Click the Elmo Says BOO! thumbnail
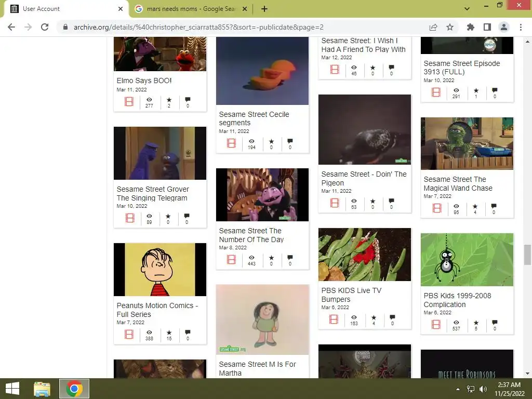Viewport: 532px width, 399px height. point(160,54)
